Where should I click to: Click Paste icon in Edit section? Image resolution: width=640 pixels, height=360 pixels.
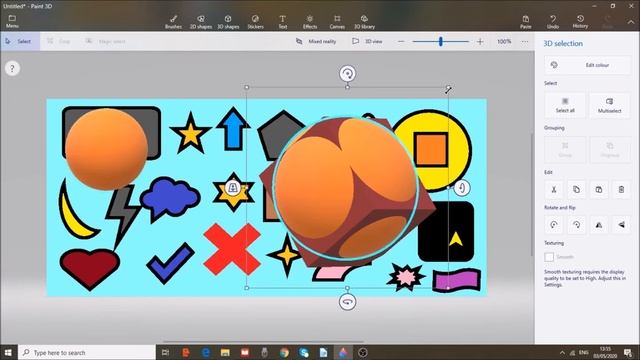pos(599,189)
